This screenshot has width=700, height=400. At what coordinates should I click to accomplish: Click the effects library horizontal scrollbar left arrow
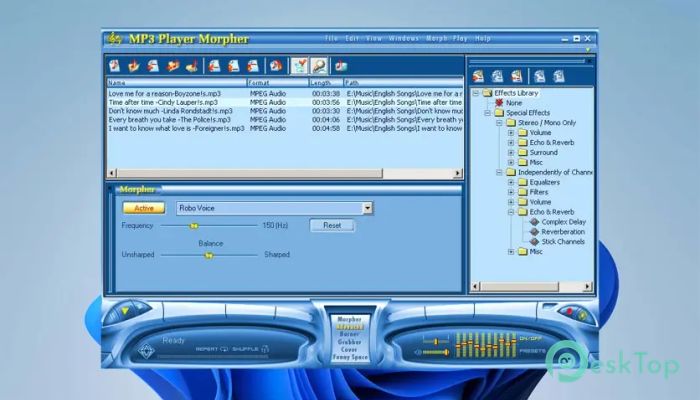pos(475,287)
